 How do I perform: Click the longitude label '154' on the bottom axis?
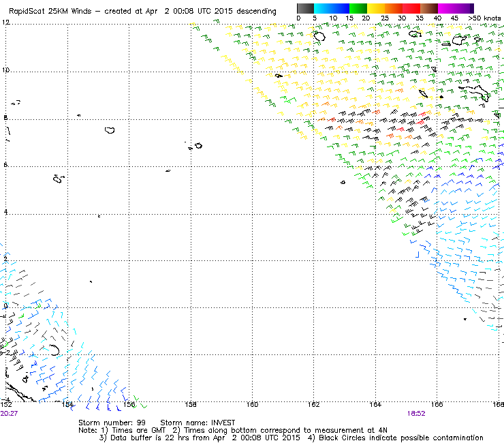(67, 404)
